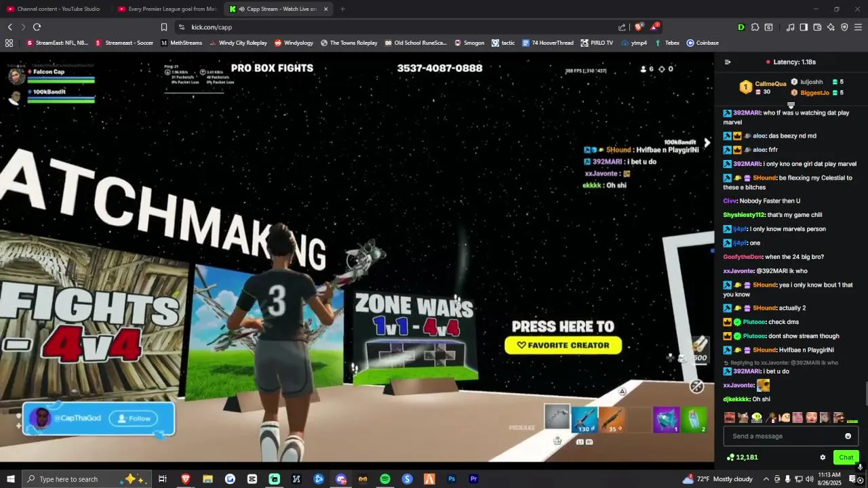Open PIRLO TV bookmark
The width and height of the screenshot is (868, 488).
point(597,43)
